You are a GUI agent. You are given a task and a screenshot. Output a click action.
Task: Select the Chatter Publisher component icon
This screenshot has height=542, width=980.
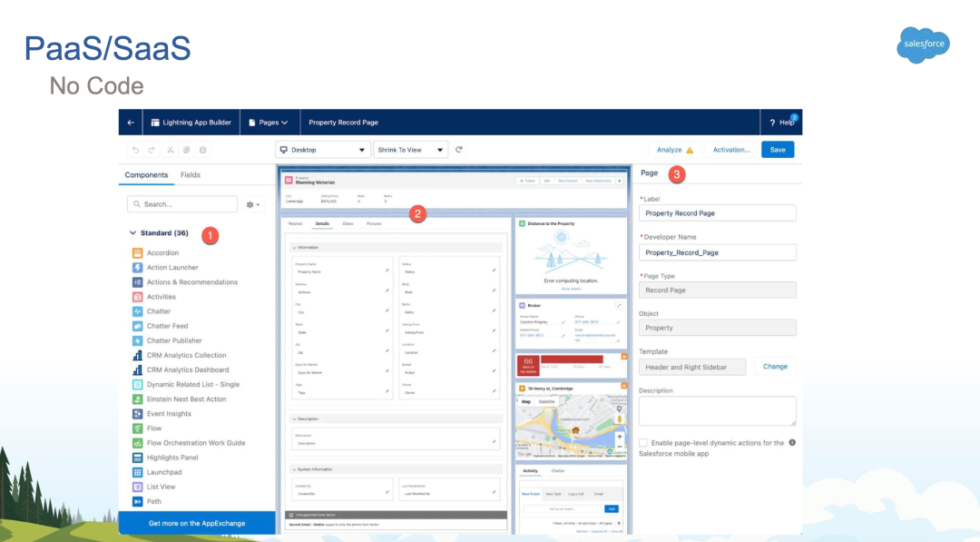click(x=138, y=340)
